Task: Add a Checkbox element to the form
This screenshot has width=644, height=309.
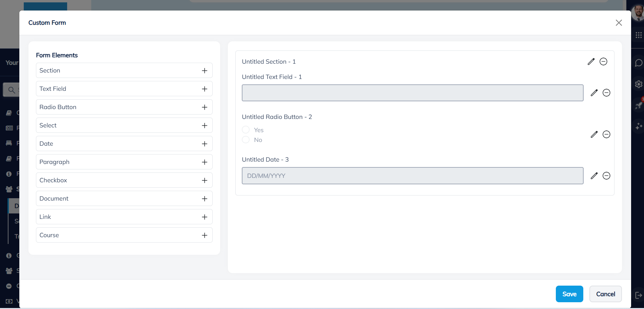Action: tap(204, 180)
